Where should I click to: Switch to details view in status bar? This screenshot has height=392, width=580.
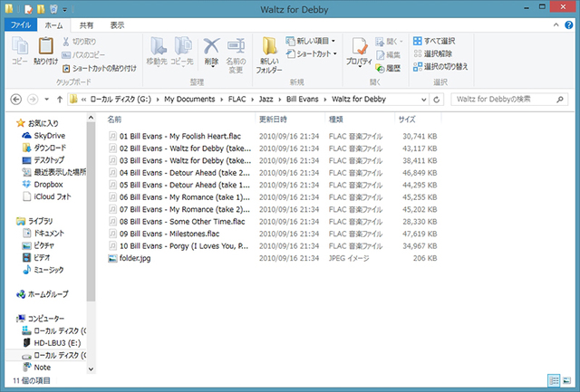coord(554,380)
